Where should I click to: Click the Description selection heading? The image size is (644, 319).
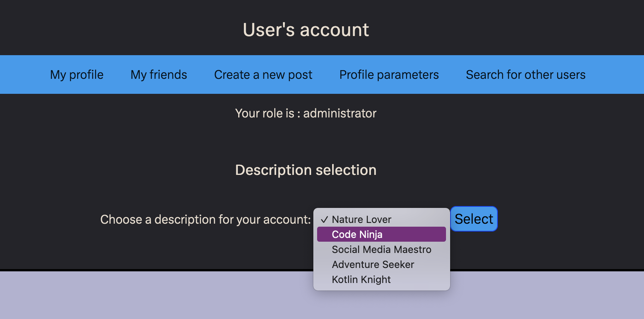click(305, 170)
